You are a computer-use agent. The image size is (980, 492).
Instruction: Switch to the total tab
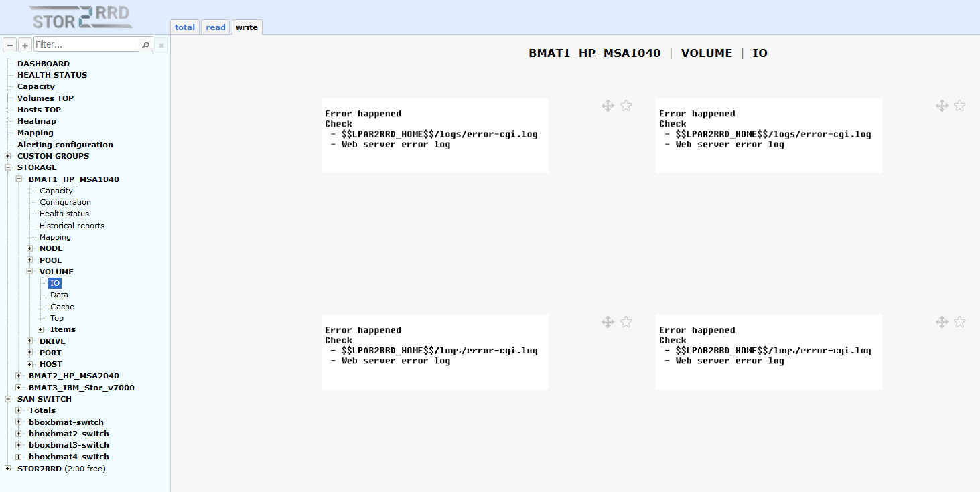185,27
